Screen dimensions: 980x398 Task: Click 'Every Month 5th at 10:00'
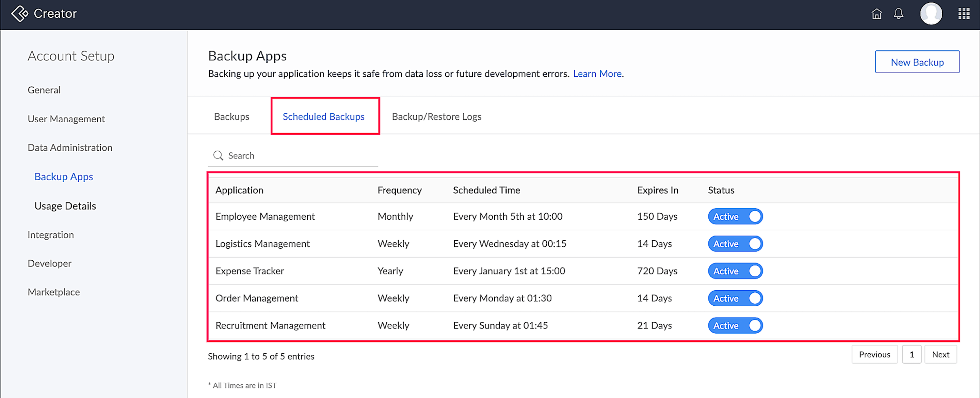pyautogui.click(x=508, y=216)
